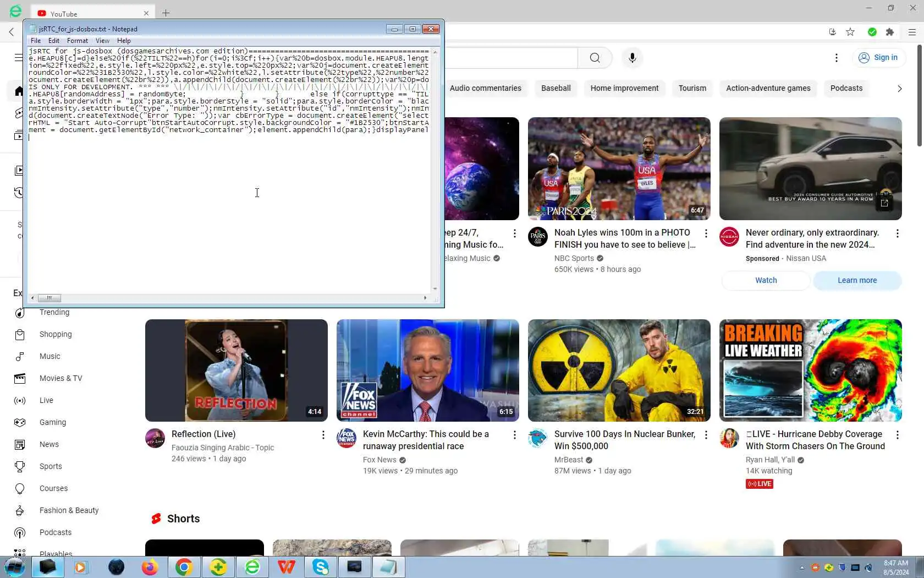Image resolution: width=924 pixels, height=578 pixels.
Task: Open options for Noah Lyles video
Action: click(x=706, y=233)
